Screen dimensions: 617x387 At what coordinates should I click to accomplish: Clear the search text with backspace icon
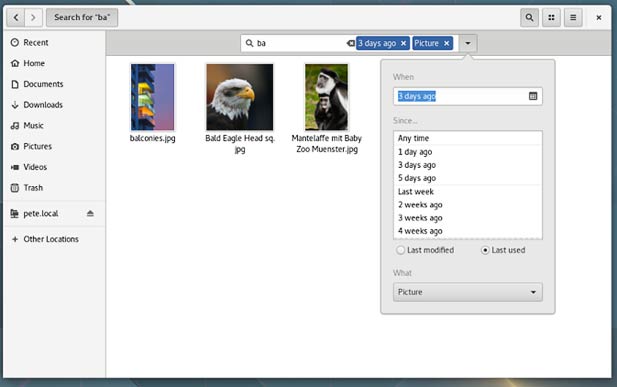(x=350, y=43)
